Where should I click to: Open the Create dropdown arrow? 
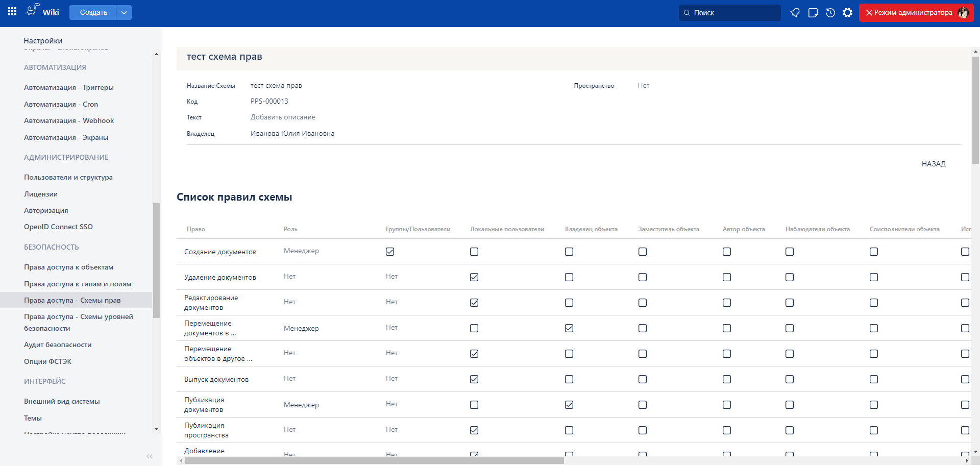124,12
